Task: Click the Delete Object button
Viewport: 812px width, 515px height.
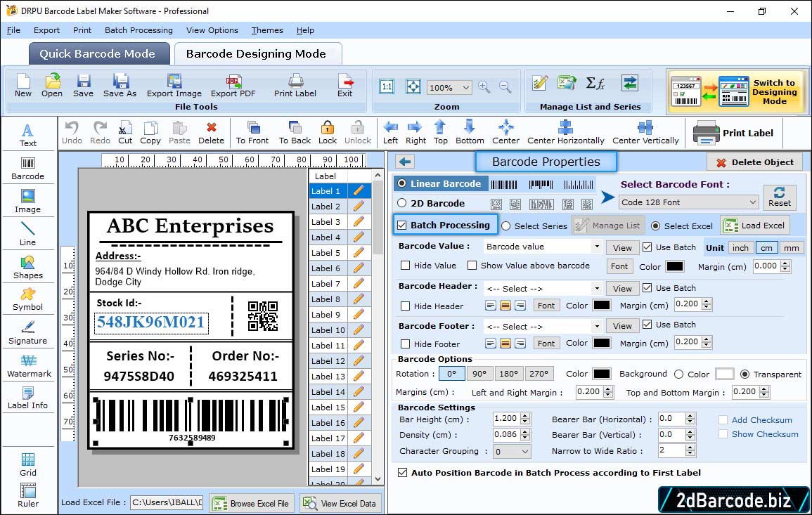Action: point(754,162)
